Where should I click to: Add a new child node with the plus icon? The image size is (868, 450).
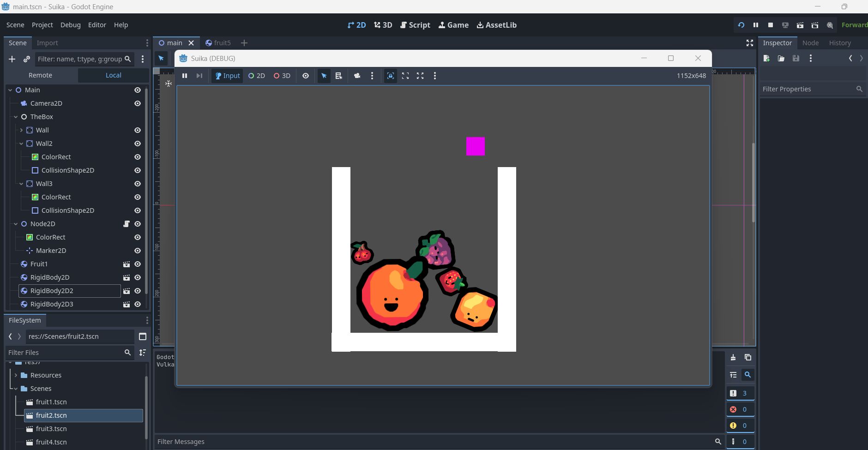coord(12,59)
